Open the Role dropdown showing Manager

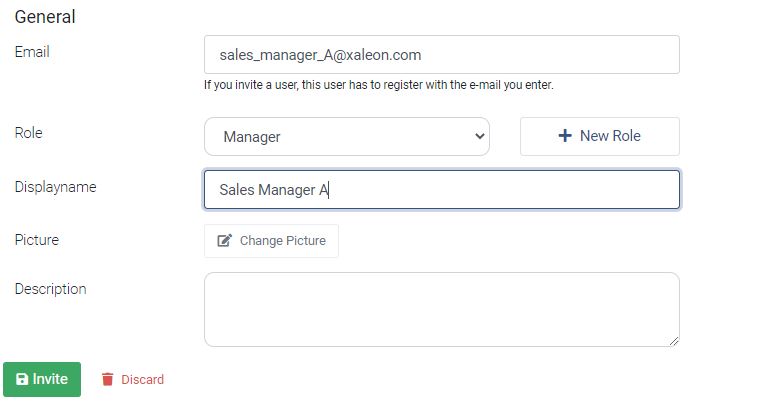(x=347, y=136)
